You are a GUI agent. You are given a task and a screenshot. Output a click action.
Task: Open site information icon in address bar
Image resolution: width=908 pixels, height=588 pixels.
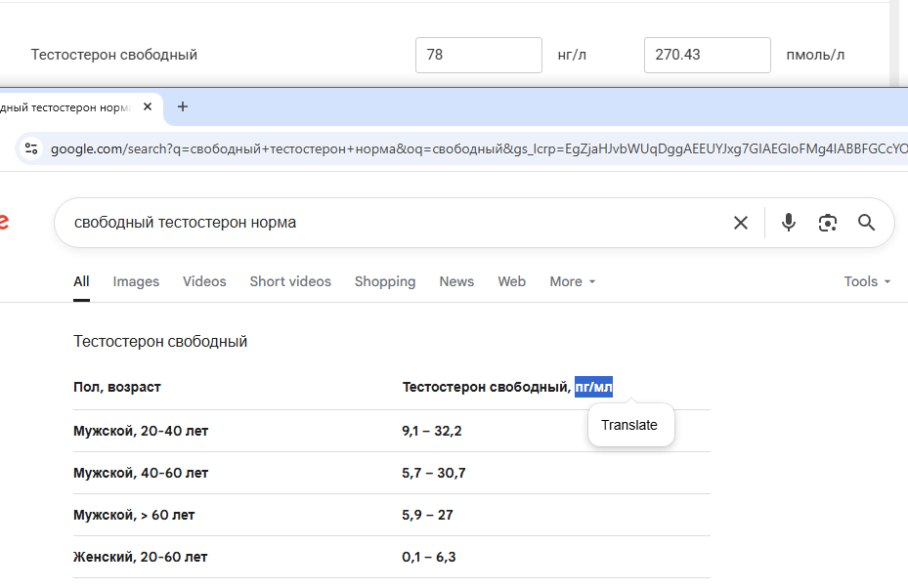coord(31,148)
